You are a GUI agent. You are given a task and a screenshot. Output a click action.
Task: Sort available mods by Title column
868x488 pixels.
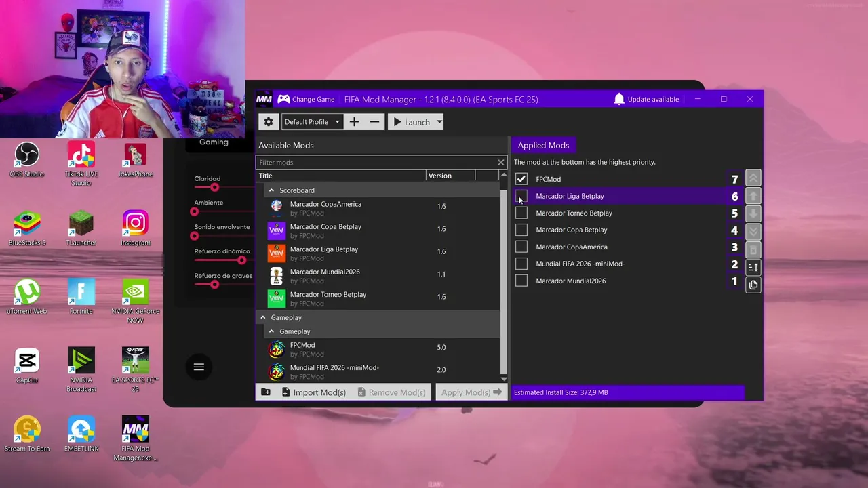click(340, 176)
